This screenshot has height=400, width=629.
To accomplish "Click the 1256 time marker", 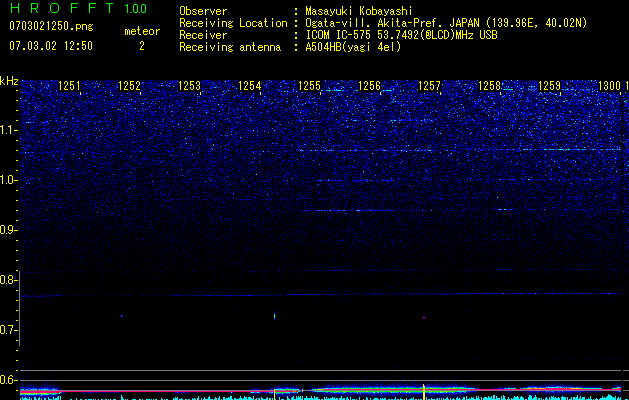I will click(369, 86).
